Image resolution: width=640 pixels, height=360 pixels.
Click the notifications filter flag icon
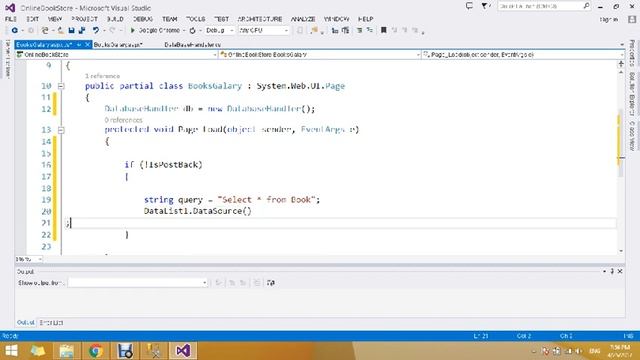coord(484,6)
